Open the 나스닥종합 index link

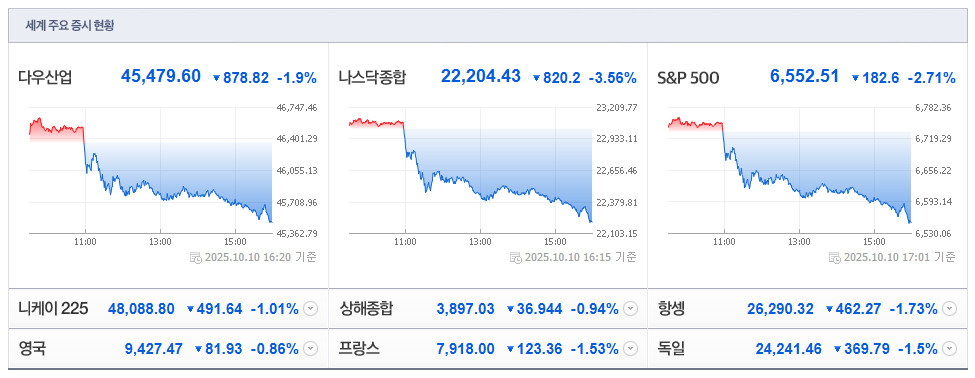(372, 78)
